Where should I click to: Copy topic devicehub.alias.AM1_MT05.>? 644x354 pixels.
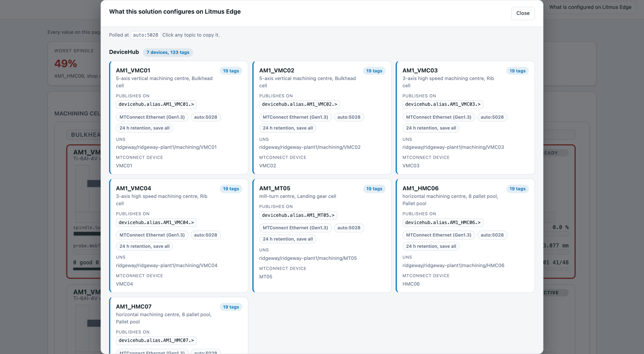298,215
